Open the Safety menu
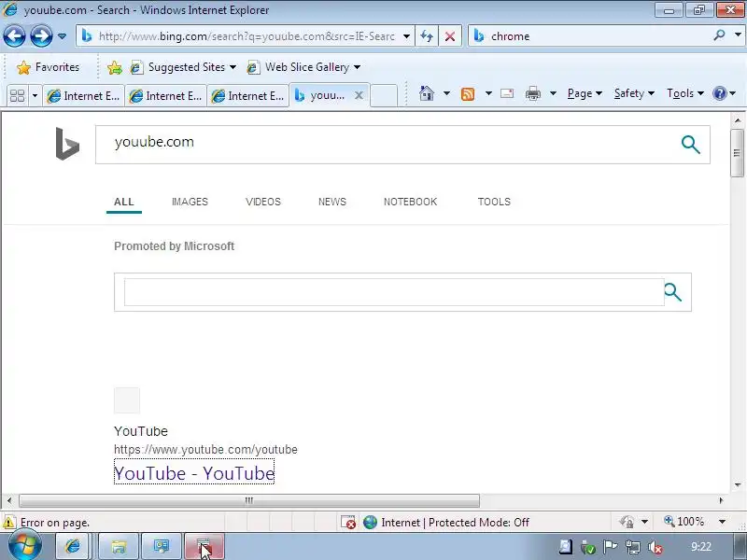 (x=634, y=93)
